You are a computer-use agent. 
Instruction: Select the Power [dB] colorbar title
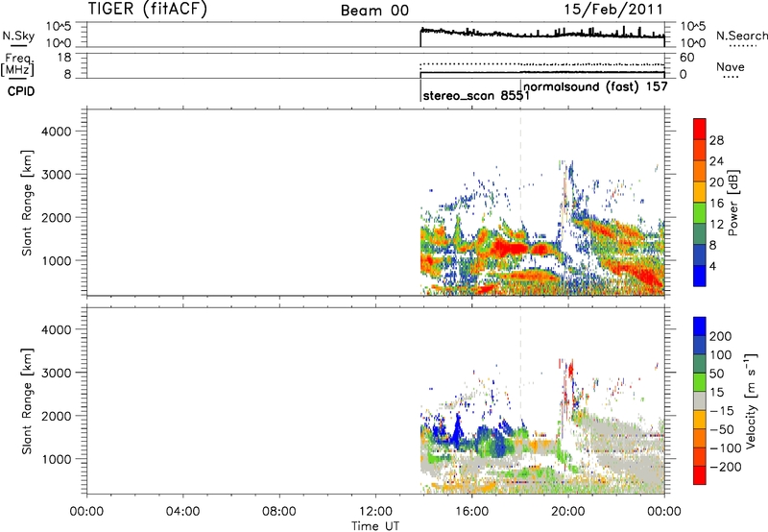(x=732, y=203)
